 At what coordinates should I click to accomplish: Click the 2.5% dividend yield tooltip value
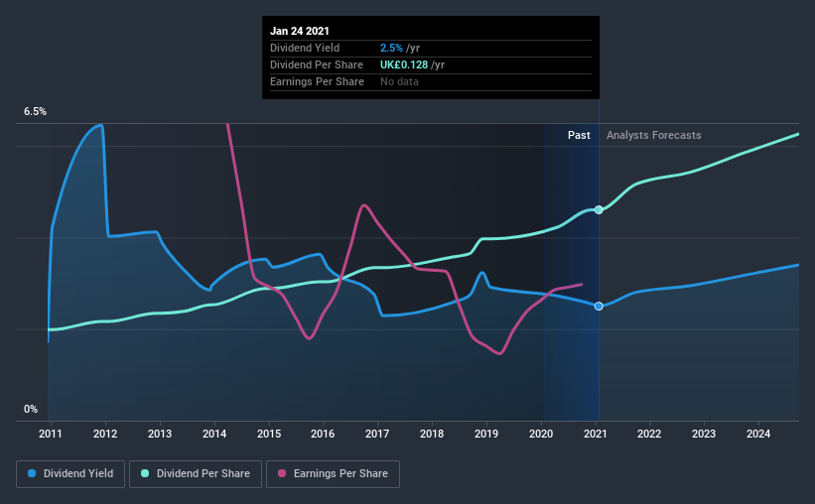click(391, 48)
